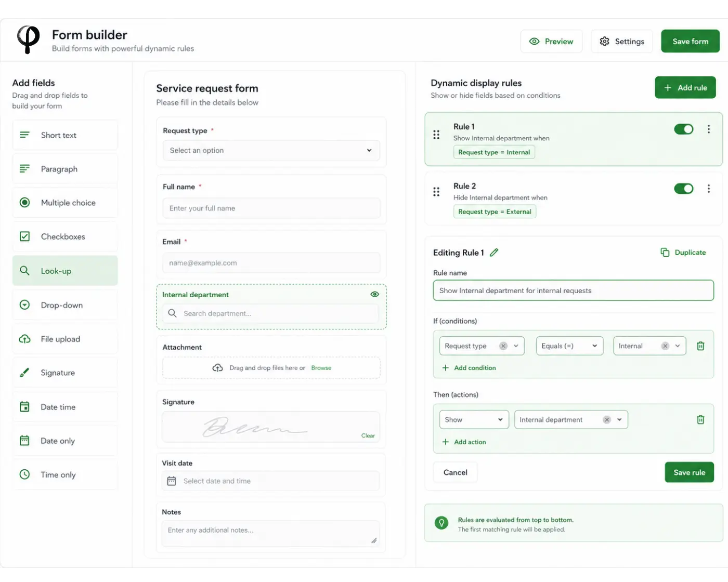Clear the Internal value selection
Screen dimensions: 728x582
pos(665,346)
